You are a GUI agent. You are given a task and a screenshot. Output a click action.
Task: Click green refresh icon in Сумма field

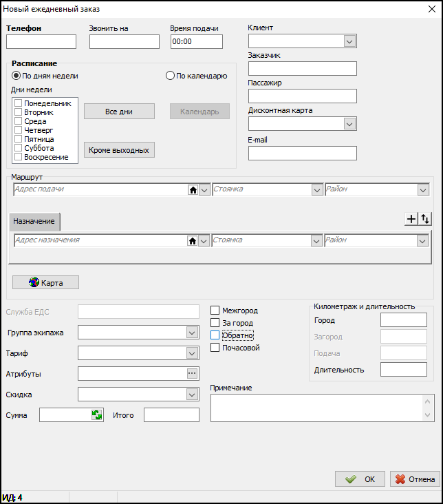point(97,414)
